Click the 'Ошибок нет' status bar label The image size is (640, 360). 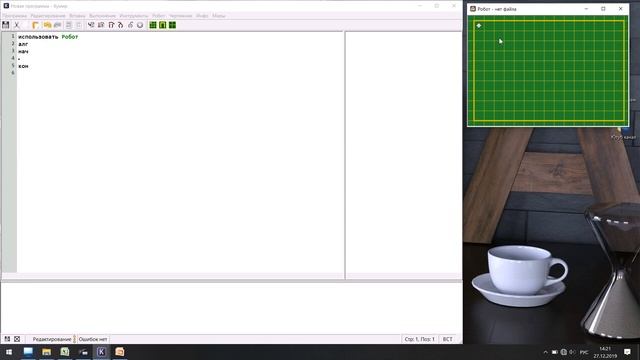(93, 339)
